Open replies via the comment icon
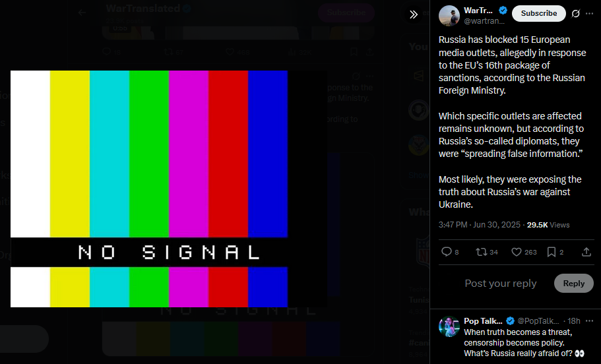601x364 pixels. [x=450, y=252]
